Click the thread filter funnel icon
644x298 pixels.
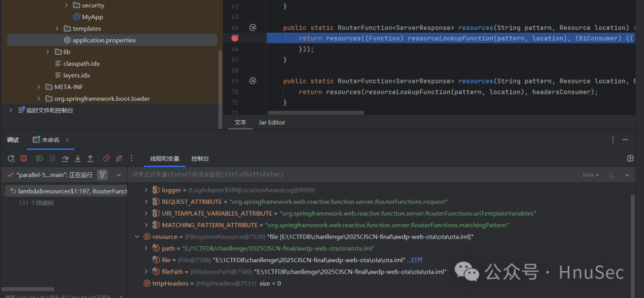[103, 175]
